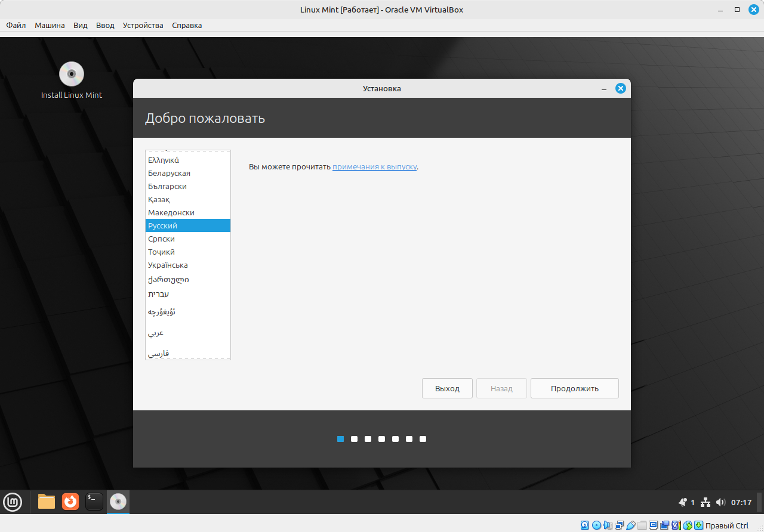Select Ελληνικά in the language list

188,160
